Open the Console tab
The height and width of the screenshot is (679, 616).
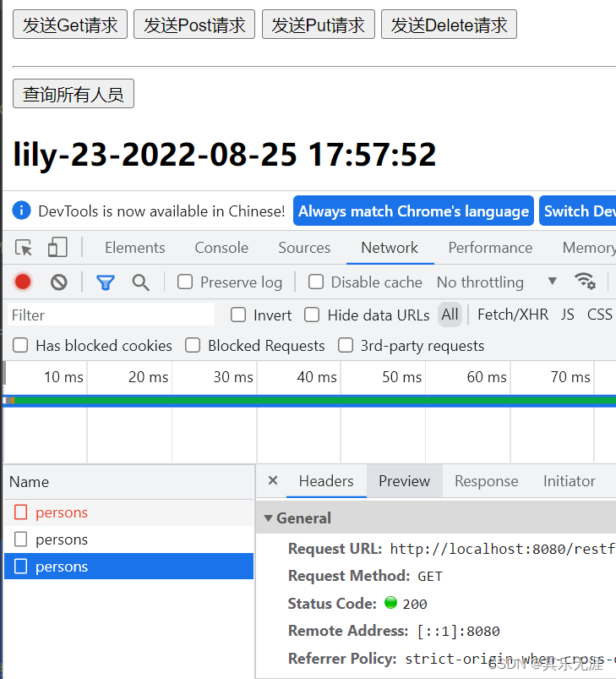(x=221, y=248)
